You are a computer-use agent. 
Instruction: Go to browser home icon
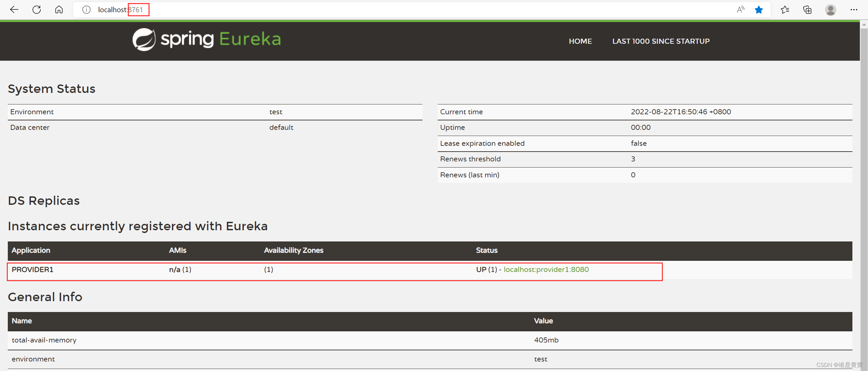tap(59, 9)
